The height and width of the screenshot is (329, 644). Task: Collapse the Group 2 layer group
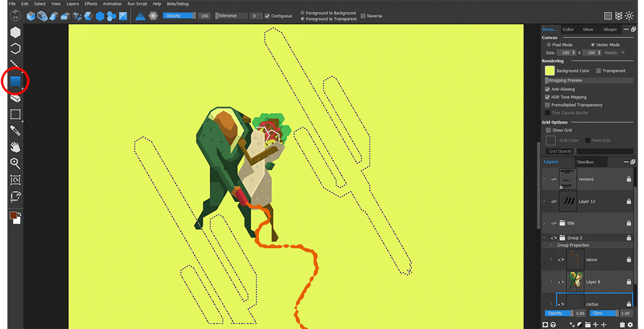click(544, 238)
